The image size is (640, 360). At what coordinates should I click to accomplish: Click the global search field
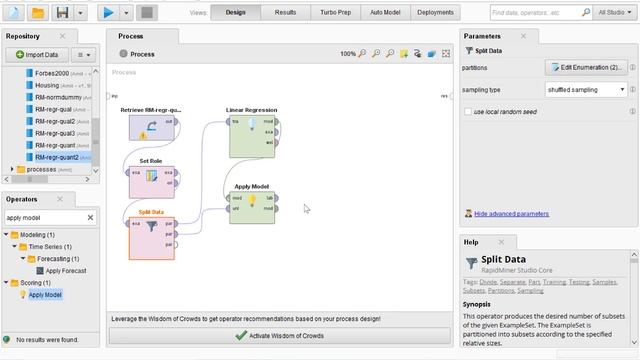(x=535, y=13)
